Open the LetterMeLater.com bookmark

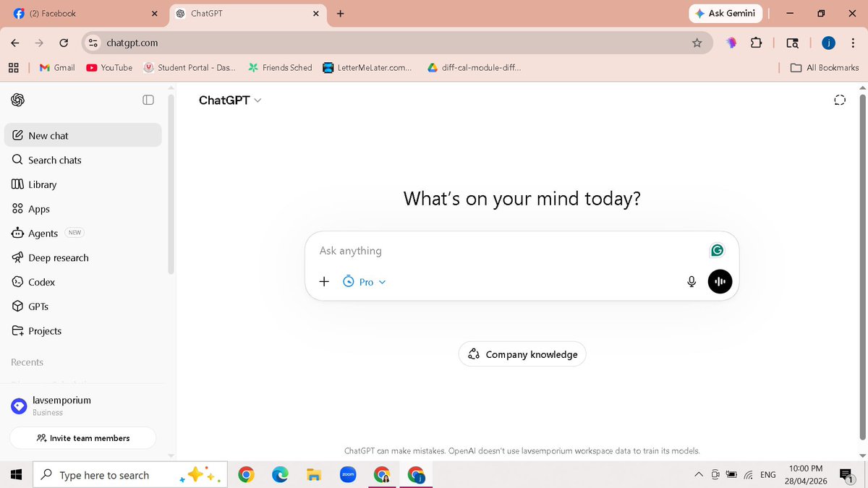[367, 67]
